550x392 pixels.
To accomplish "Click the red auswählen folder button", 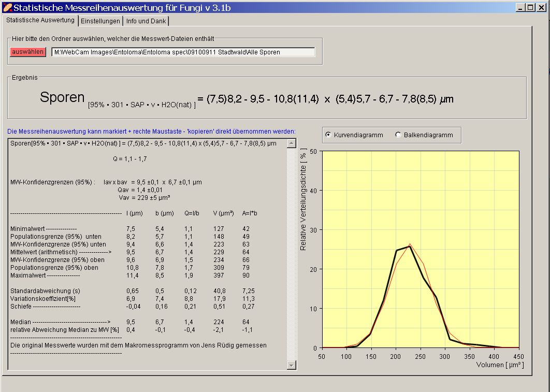I will click(28, 52).
